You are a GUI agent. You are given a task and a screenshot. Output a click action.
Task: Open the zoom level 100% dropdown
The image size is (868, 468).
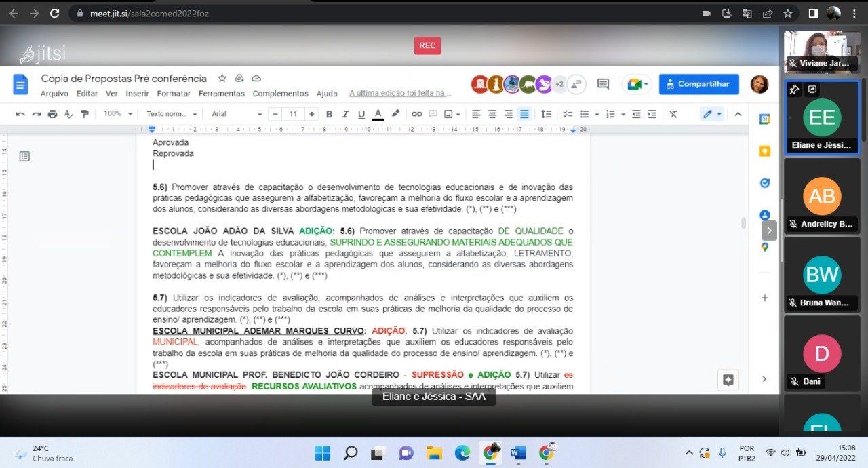(116, 114)
